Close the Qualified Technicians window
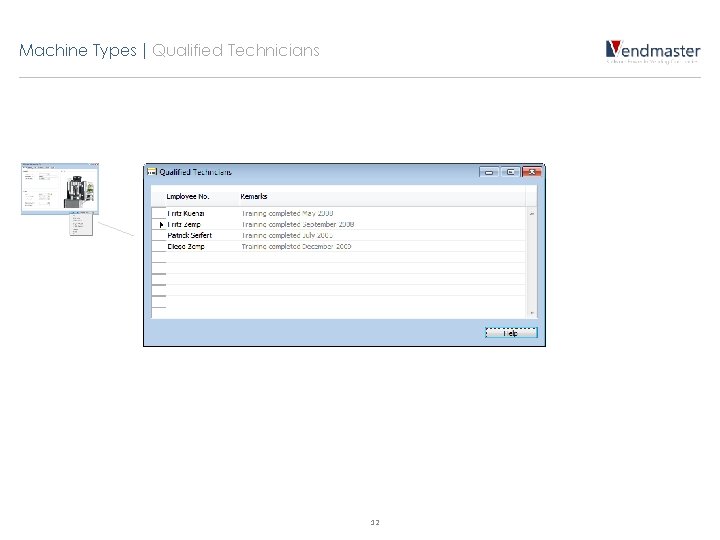 (532, 172)
